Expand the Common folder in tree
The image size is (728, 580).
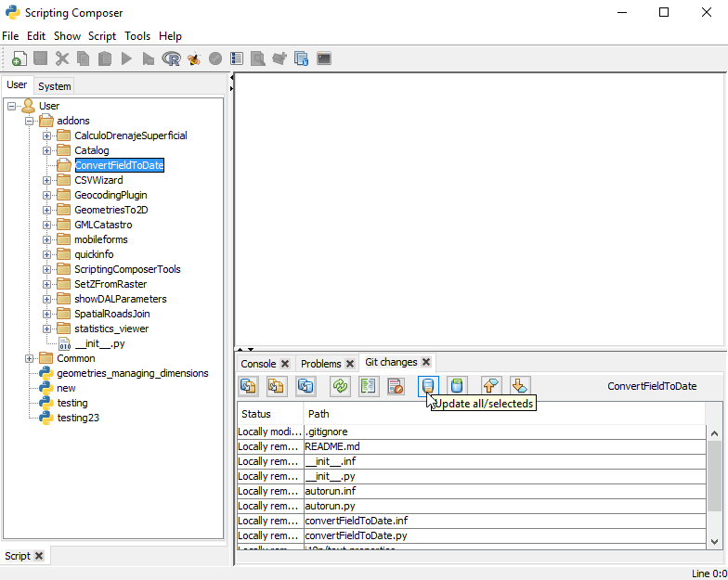(30, 358)
